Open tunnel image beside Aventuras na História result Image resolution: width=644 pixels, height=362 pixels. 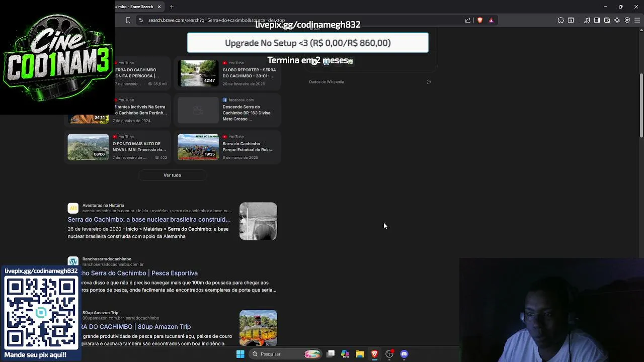pyautogui.click(x=258, y=221)
